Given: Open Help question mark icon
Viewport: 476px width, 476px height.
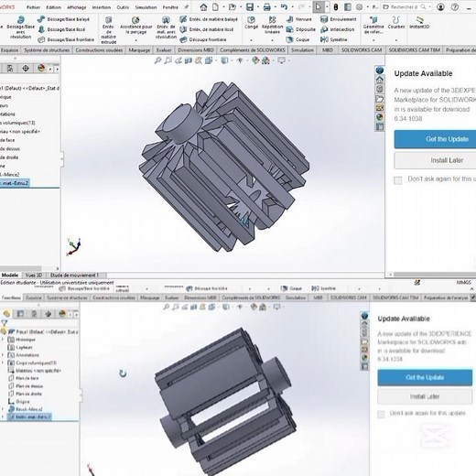Looking at the screenshot, I should coord(455,6).
